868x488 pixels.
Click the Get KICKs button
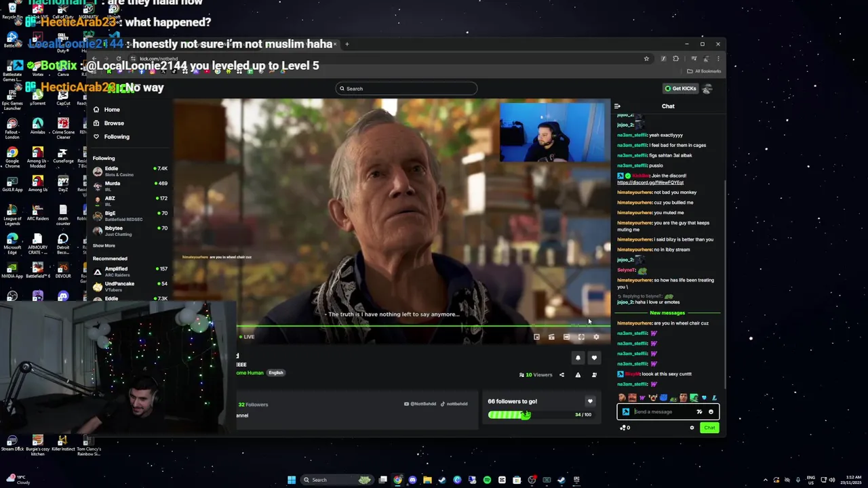pos(680,89)
